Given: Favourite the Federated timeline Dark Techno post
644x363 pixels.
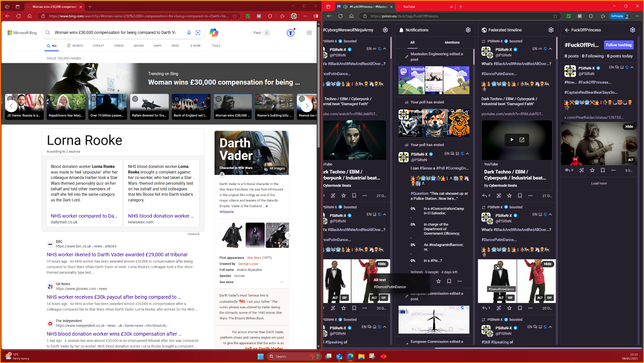Looking at the screenshot, I should [x=509, y=195].
